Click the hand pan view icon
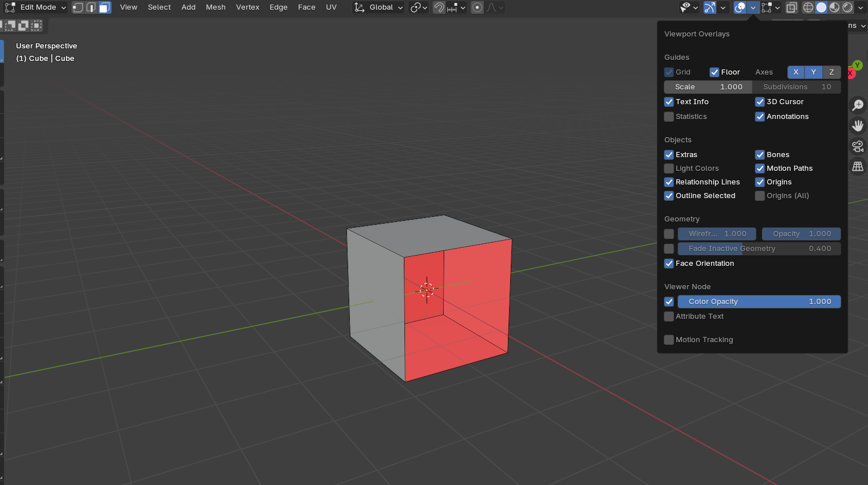The width and height of the screenshot is (868, 485). tap(858, 126)
